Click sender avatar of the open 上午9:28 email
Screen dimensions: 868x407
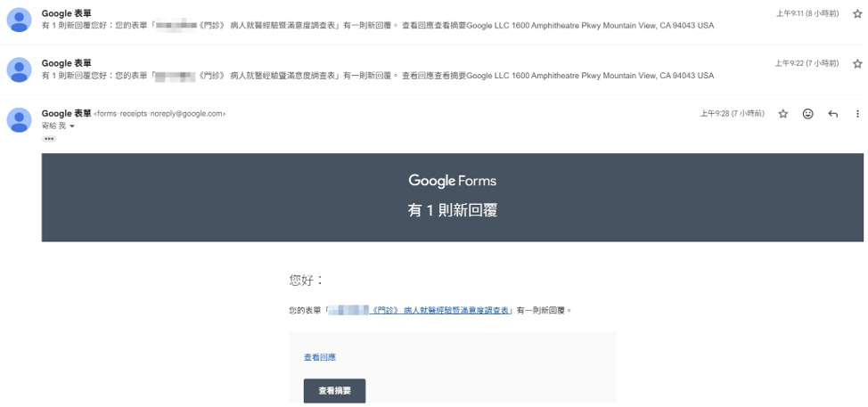pos(19,120)
